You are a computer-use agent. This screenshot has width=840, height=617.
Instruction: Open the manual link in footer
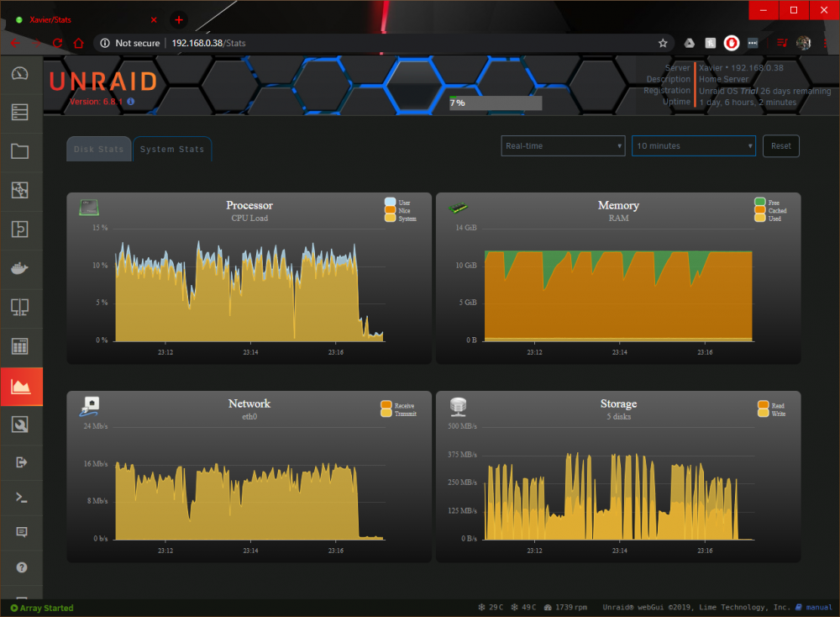point(818,608)
